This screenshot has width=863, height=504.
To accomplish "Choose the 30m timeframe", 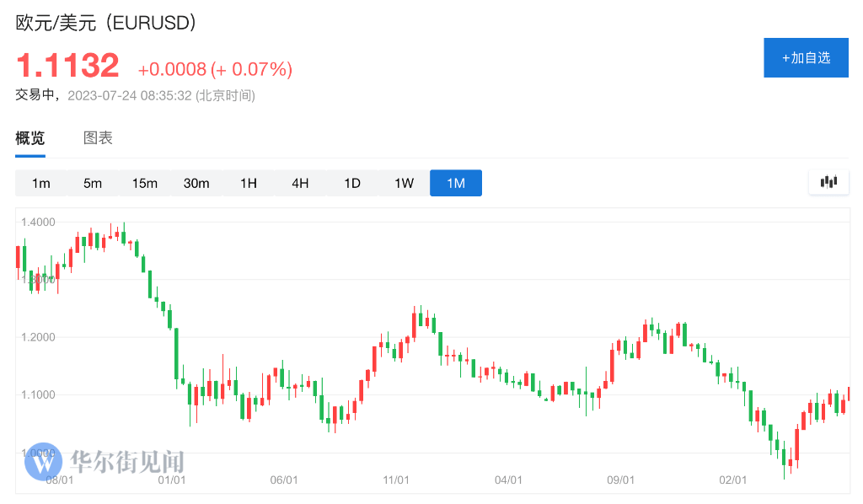I will click(196, 183).
